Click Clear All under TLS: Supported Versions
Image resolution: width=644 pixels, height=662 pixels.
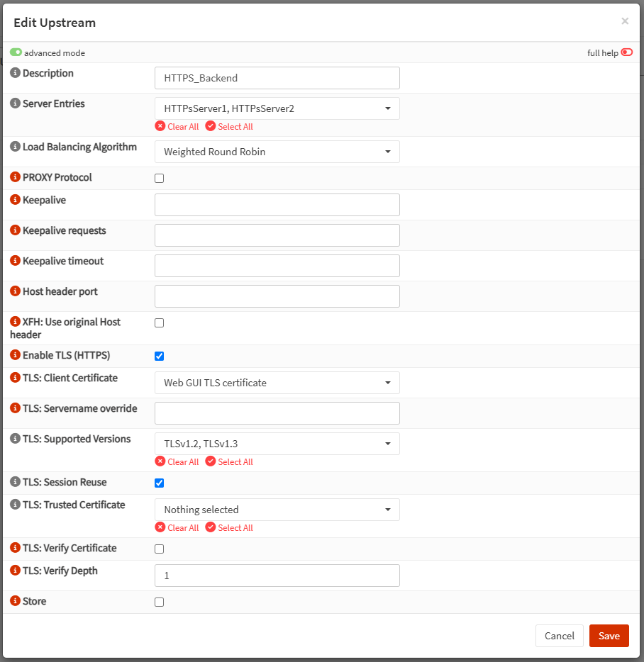(177, 461)
